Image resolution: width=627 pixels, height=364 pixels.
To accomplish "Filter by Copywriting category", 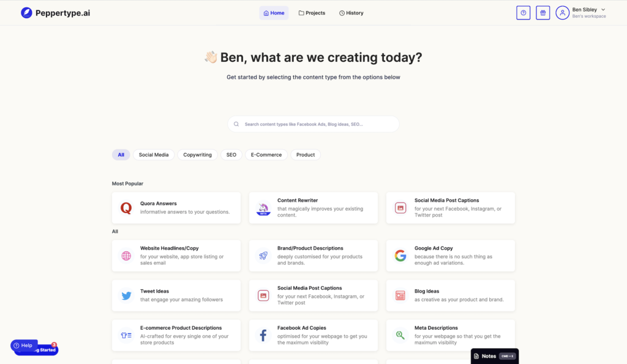I will pyautogui.click(x=198, y=155).
